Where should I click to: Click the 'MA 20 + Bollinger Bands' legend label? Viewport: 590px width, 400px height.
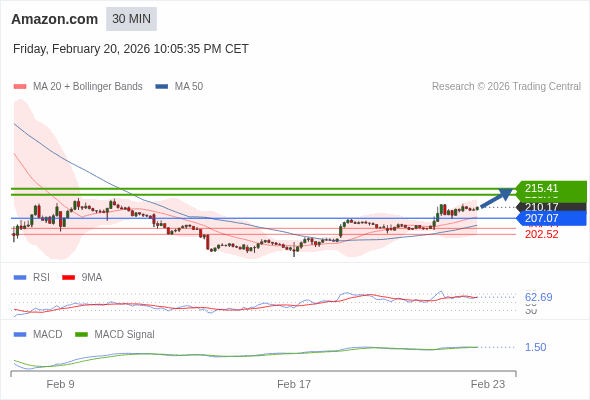pos(88,87)
